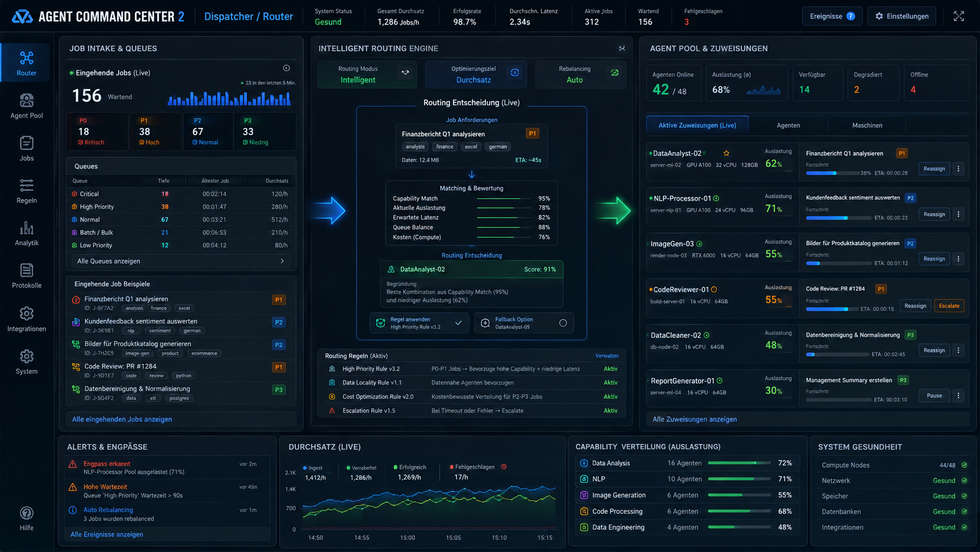This screenshot has height=552, width=980.
Task: Open the more menu for ReportGenerator-01 row
Action: point(958,395)
